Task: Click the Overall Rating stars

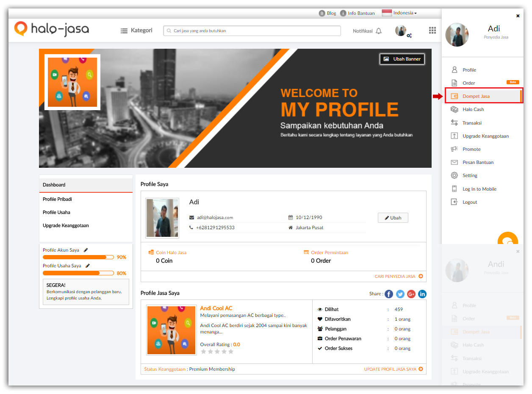Action: (217, 352)
